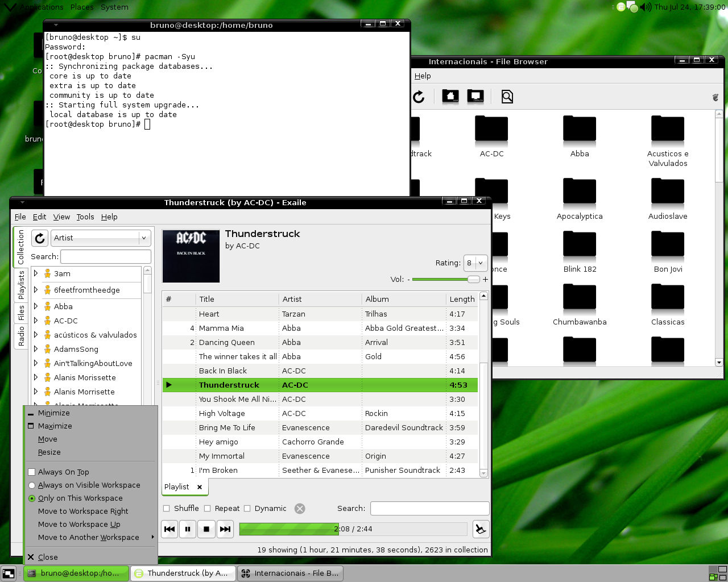Choose Move to Workspace Right
This screenshot has height=582, width=728.
[x=90, y=512]
